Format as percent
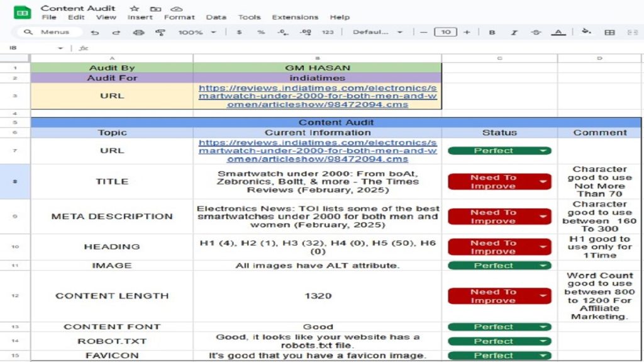Image resolution: width=644 pixels, height=362 pixels. 261,32
